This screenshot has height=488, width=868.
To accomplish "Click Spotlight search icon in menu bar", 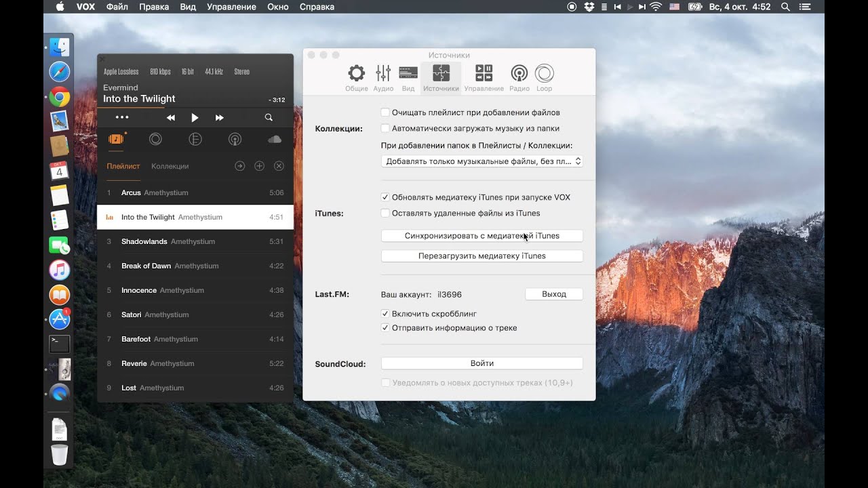I will click(x=785, y=7).
